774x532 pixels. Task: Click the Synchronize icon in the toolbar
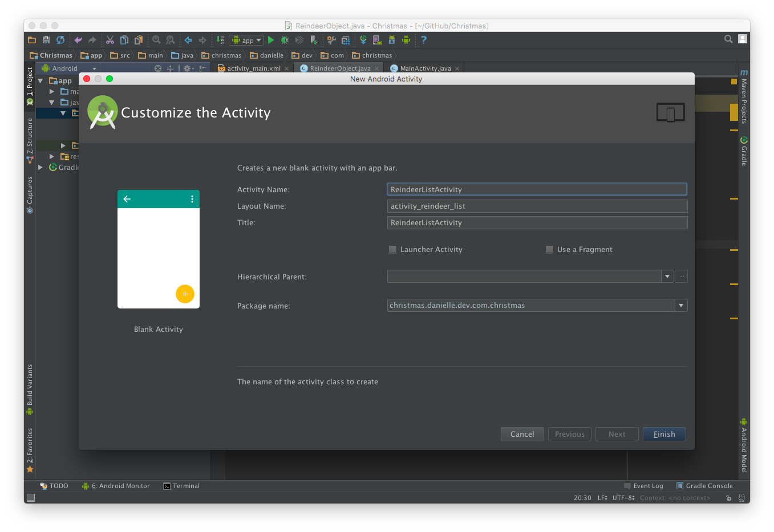point(60,40)
